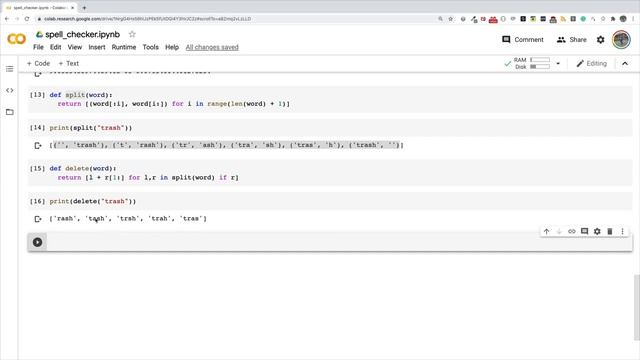This screenshot has width=640, height=360.
Task: Copy link to cell
Action: coord(572,231)
